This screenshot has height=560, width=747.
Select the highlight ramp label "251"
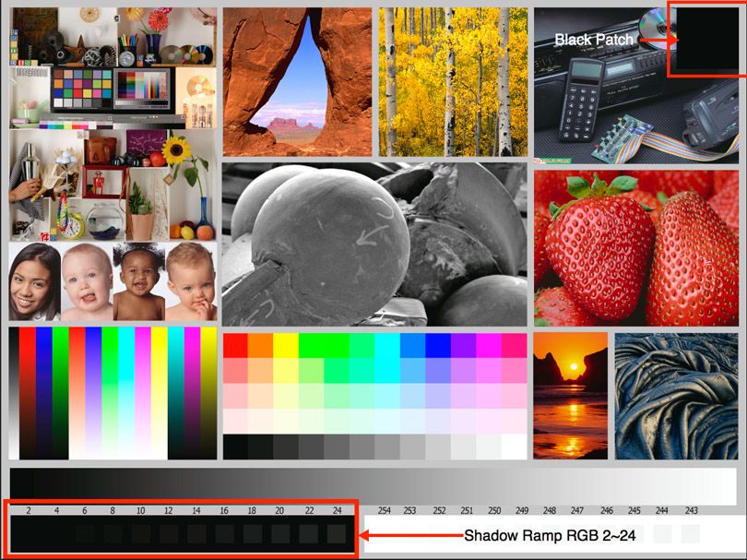point(467,510)
